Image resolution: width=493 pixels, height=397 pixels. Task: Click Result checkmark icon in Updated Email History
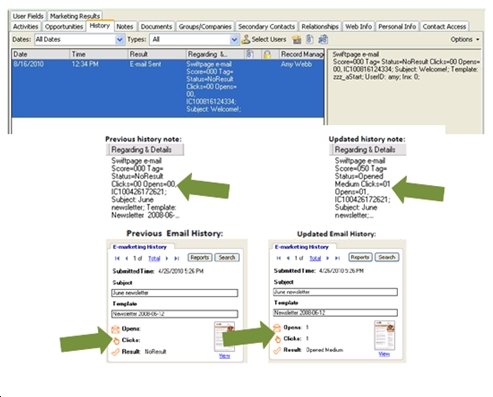277,350
